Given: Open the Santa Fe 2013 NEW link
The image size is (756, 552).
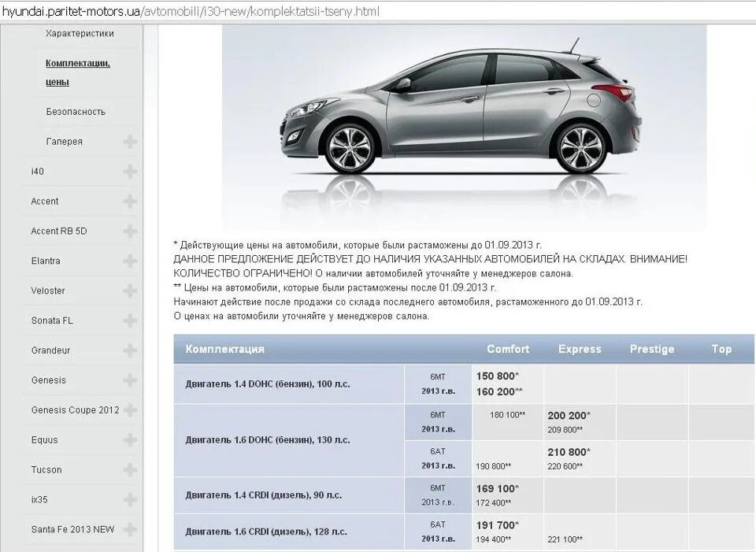Looking at the screenshot, I should [x=72, y=529].
